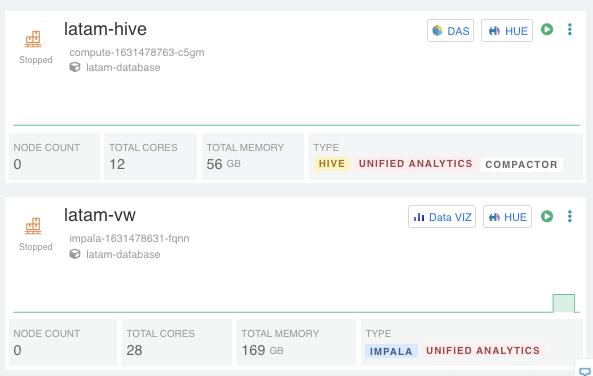Open DAS for latam-hive
The width and height of the screenshot is (593, 376).
tap(450, 31)
